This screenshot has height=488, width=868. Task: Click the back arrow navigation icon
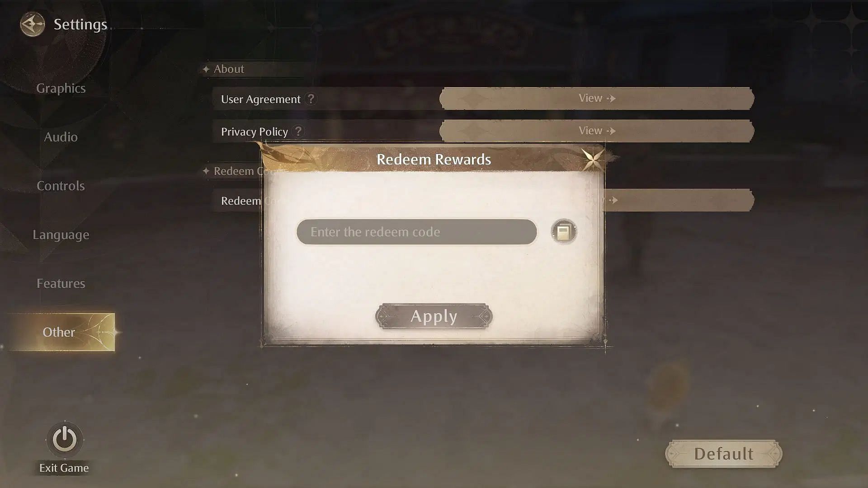tap(32, 23)
